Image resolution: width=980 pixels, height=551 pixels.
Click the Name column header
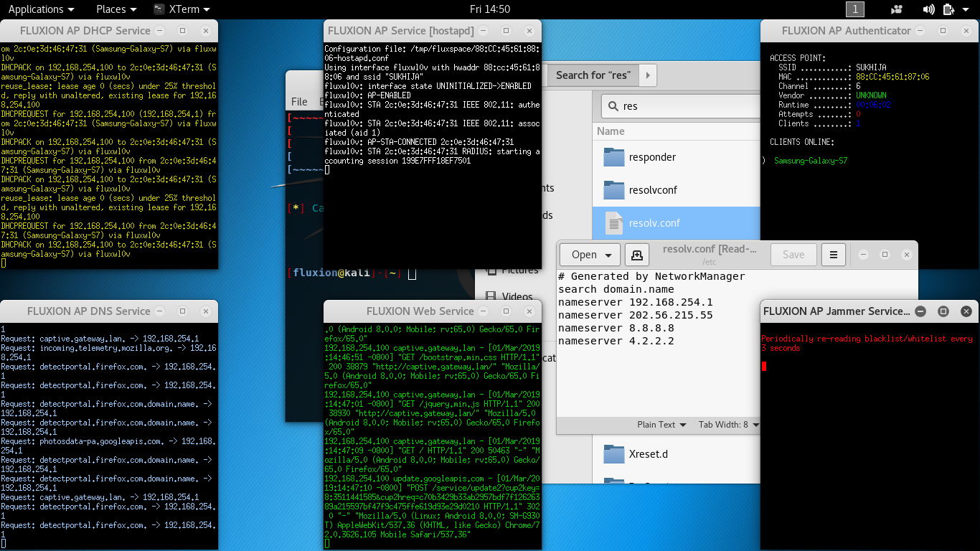click(611, 131)
